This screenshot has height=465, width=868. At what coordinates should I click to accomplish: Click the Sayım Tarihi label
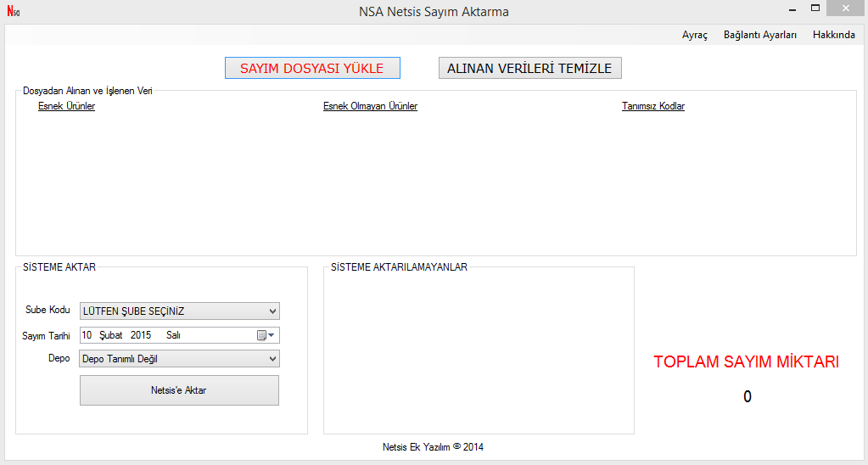pos(46,335)
